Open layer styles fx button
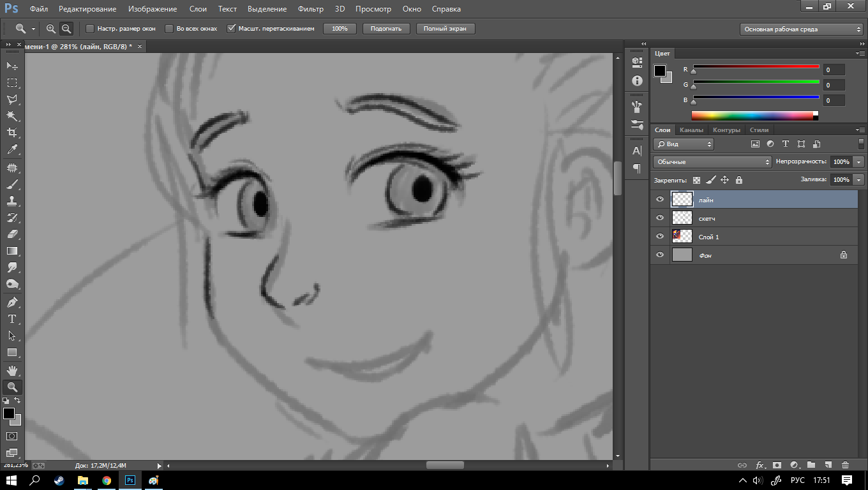This screenshot has height=490, width=868. coord(760,465)
